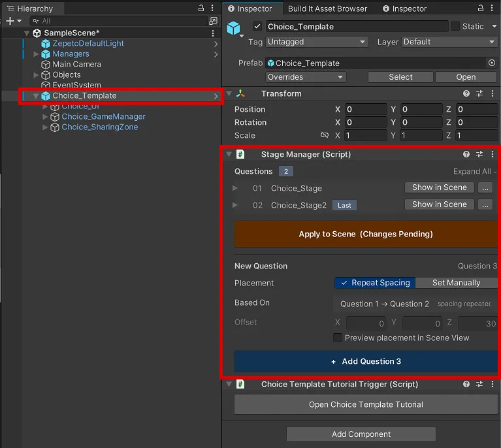Expand the Managers object in Hierarchy
Screen dimensions: 501x448
tap(36, 54)
